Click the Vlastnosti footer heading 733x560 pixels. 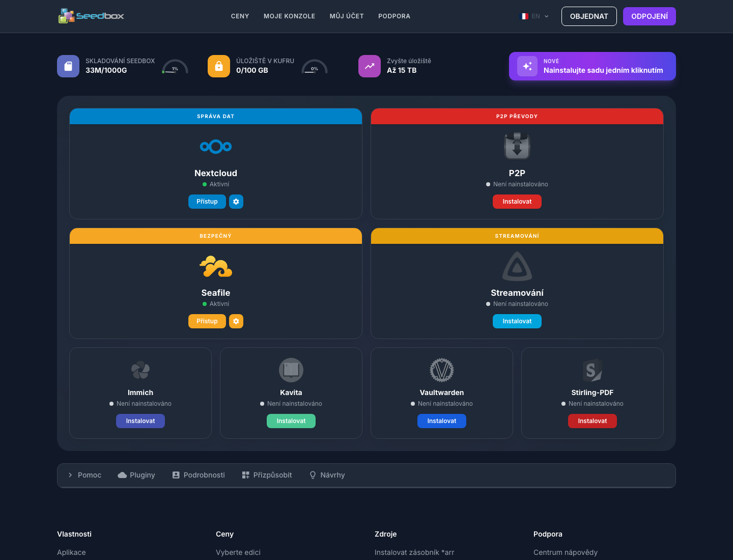[x=74, y=534]
